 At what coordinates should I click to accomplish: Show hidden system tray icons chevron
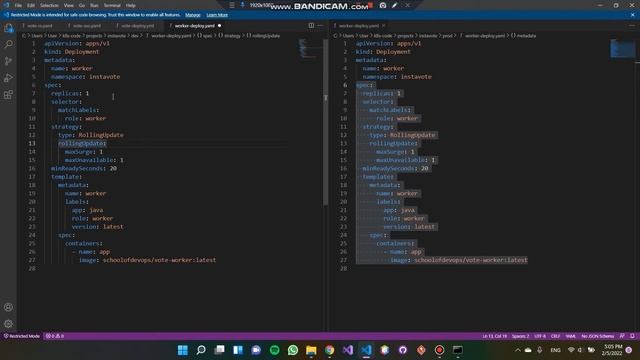click(x=518, y=350)
